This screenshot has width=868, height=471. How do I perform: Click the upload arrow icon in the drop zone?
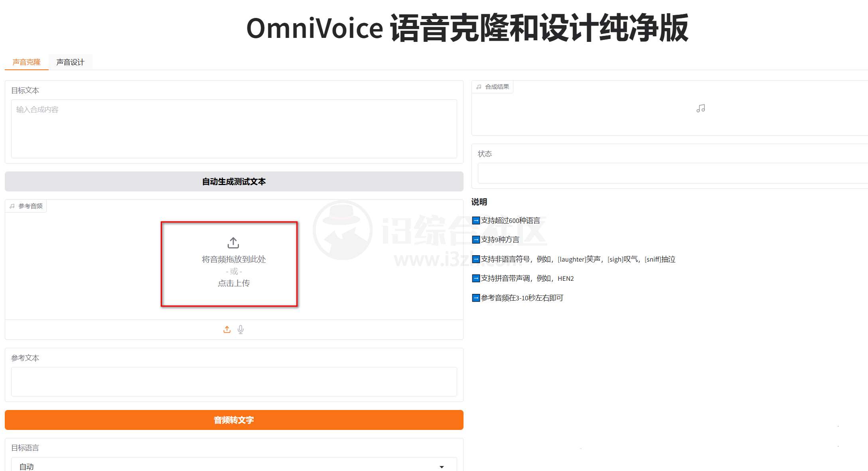(x=233, y=242)
